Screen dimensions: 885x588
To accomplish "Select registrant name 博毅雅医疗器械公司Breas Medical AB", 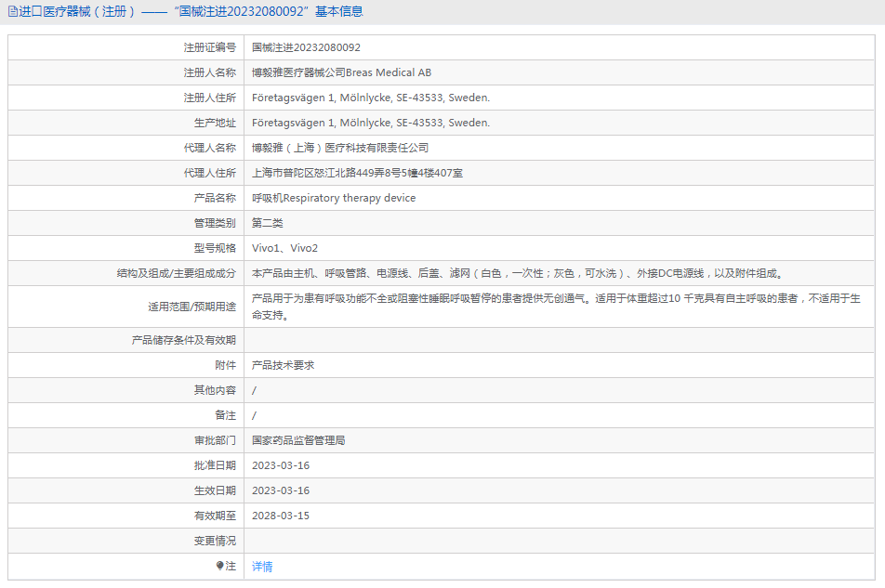I will 341,72.
